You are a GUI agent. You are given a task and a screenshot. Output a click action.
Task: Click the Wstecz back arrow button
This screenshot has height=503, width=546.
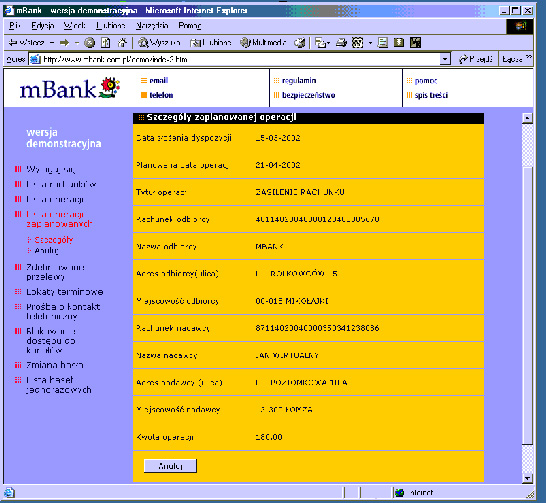coord(26,43)
